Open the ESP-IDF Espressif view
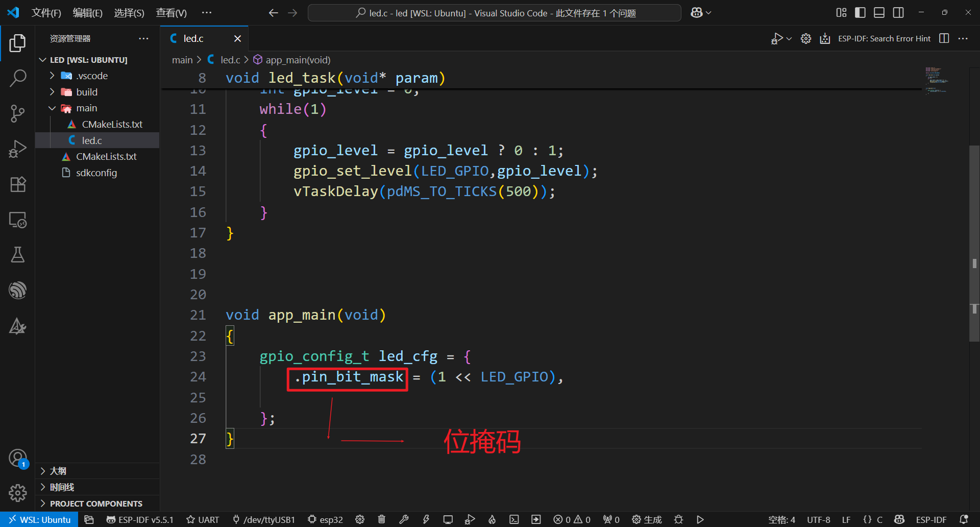 (x=17, y=290)
